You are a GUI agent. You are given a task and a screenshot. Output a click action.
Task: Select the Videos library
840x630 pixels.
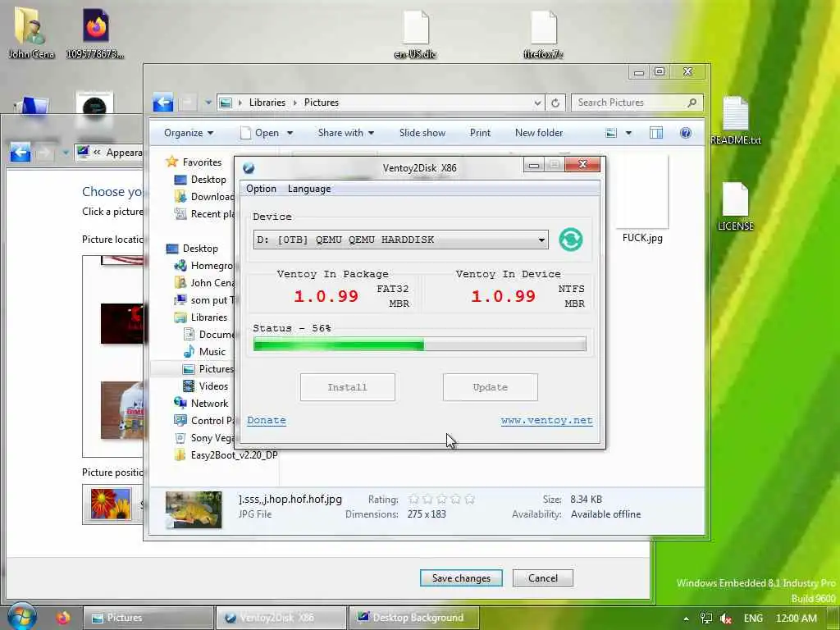click(206, 386)
